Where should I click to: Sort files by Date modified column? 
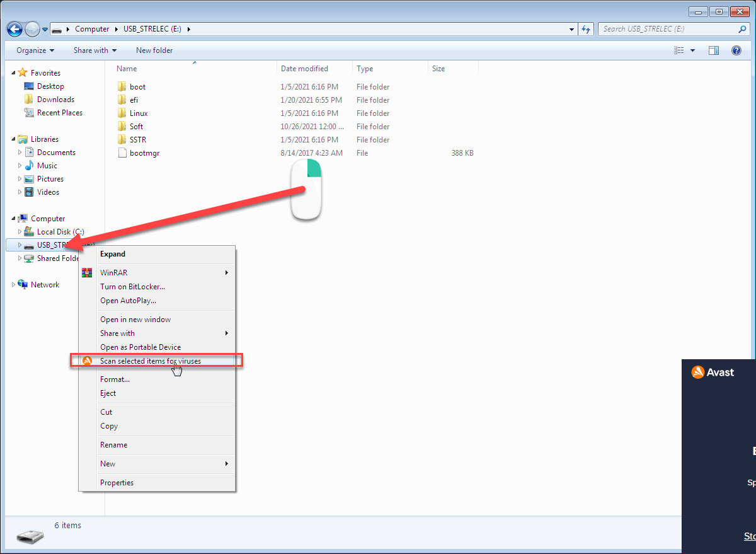pyautogui.click(x=304, y=69)
